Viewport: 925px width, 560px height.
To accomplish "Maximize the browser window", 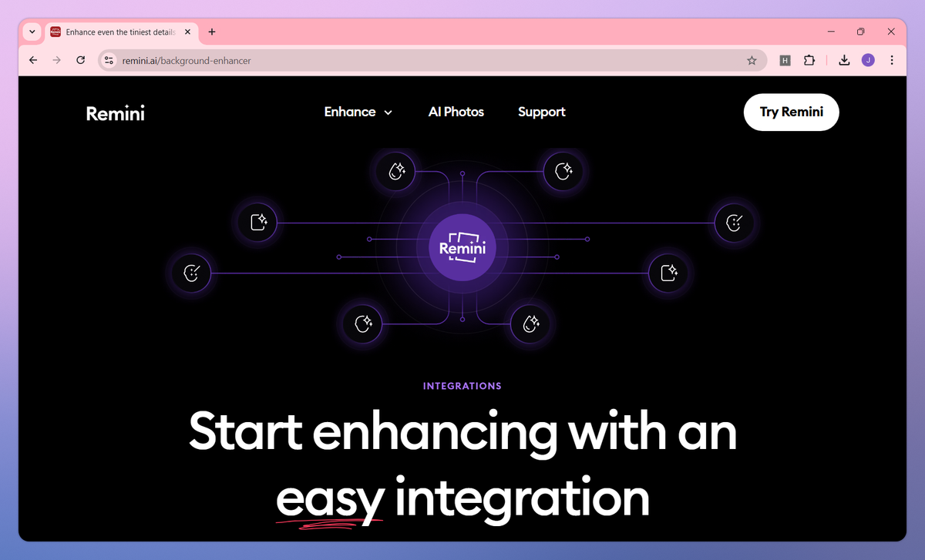I will (x=861, y=32).
